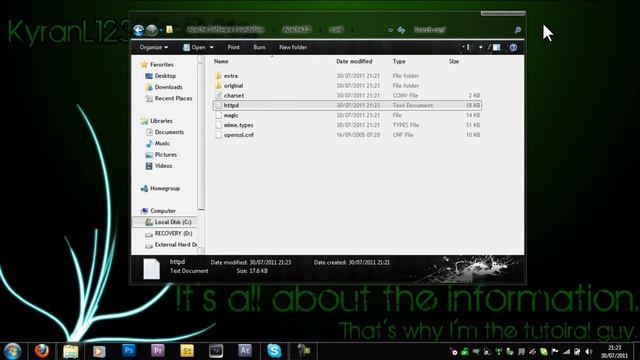Click the Windows Start orb
640x360 pixels.
click(12, 351)
